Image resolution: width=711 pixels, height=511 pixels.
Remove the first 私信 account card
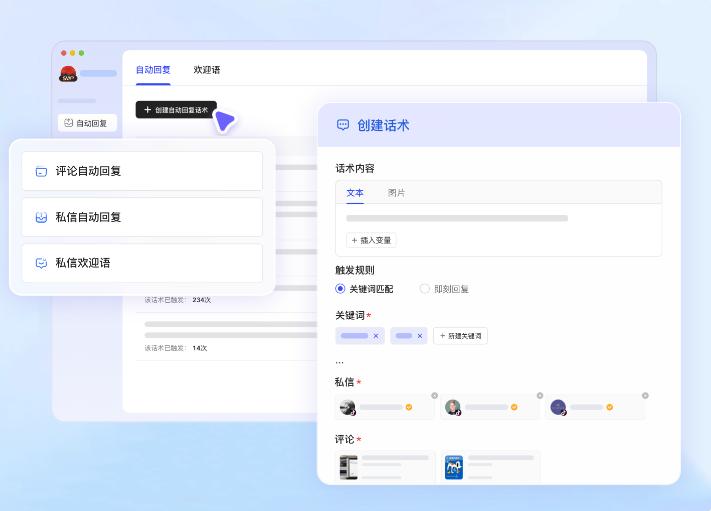point(434,395)
